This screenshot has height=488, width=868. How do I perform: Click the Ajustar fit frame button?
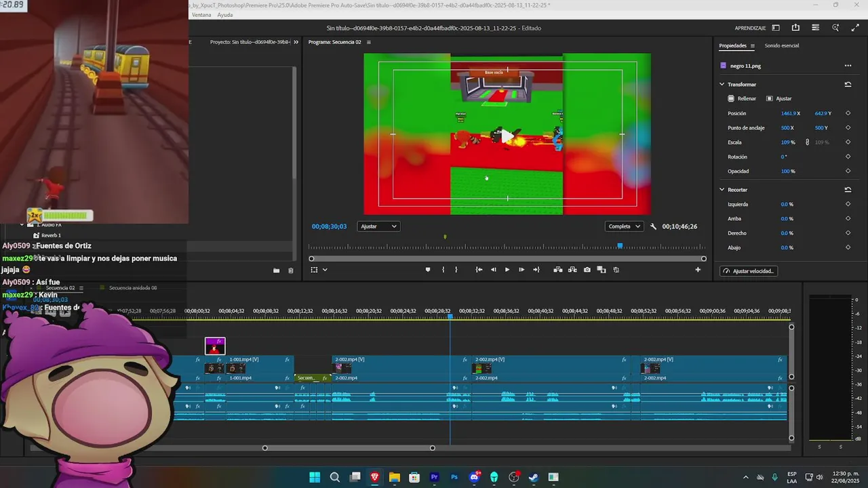[x=778, y=98]
